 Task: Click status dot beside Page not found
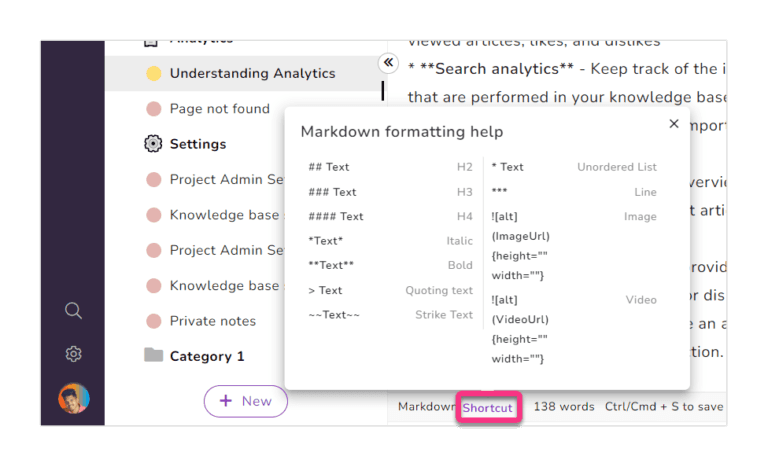(x=153, y=109)
